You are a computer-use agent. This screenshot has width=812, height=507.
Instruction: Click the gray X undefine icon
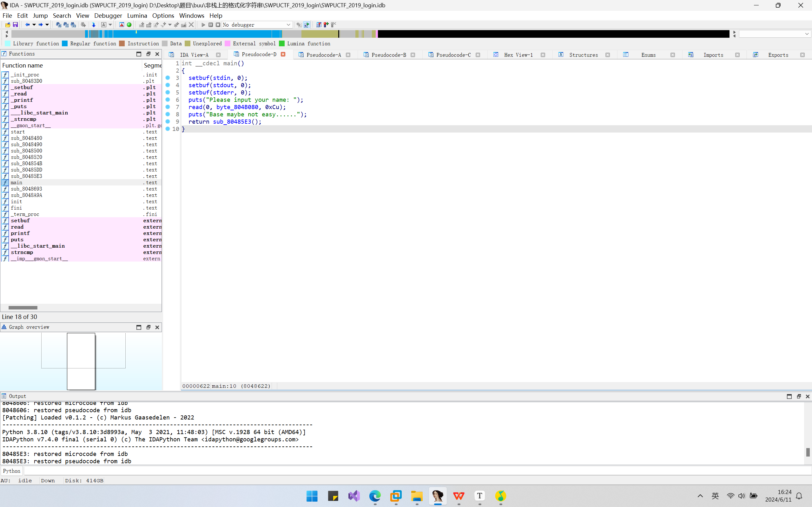click(191, 25)
